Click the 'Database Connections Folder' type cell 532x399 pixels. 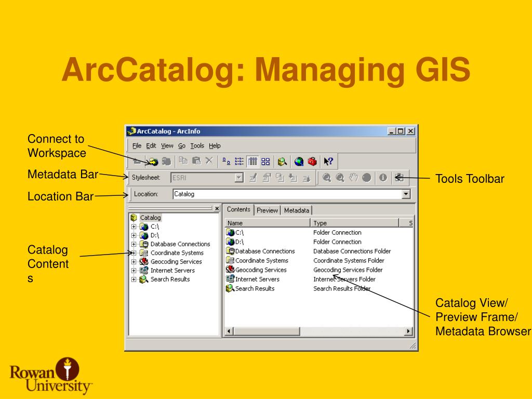tap(352, 251)
